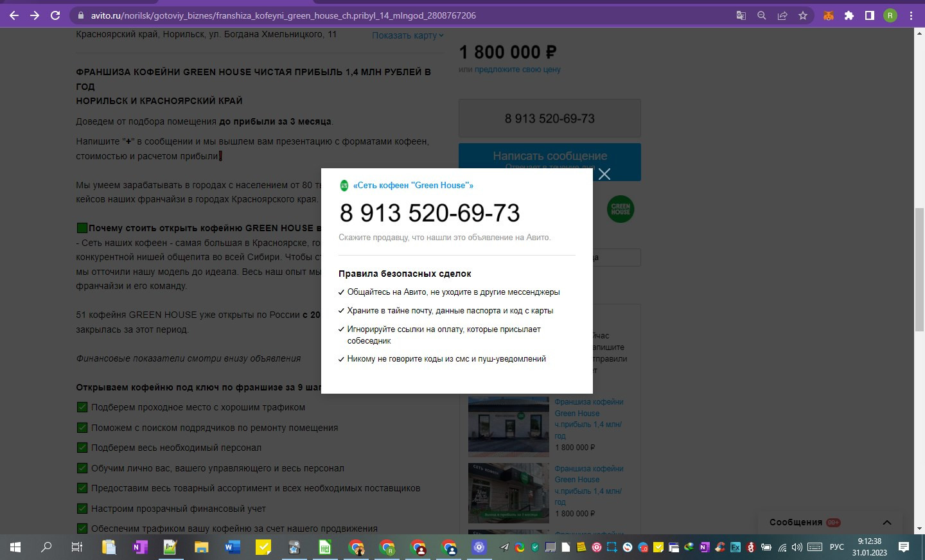Open first similar ad thumbnail
This screenshot has width=925, height=560.
[x=509, y=426]
